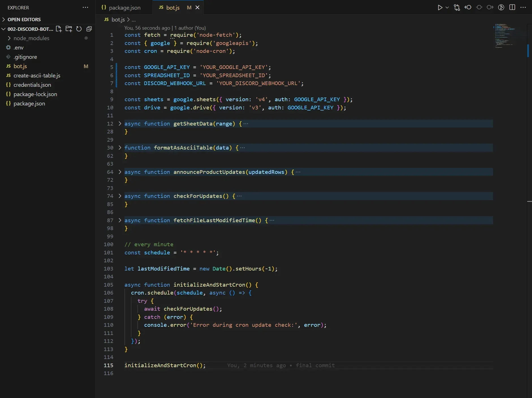
Task: Click the bot.js breadcrumb item
Action: (118, 20)
